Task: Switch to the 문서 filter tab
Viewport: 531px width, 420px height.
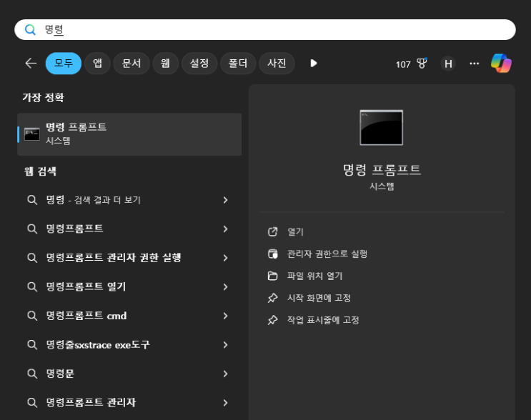Action: coord(131,64)
